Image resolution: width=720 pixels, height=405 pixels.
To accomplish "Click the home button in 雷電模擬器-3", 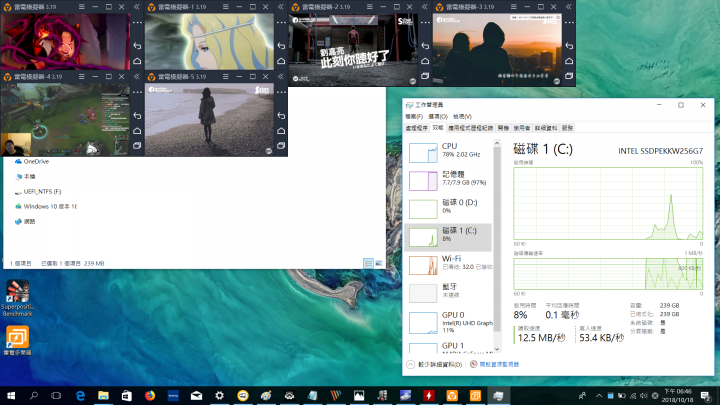I will 569,61.
